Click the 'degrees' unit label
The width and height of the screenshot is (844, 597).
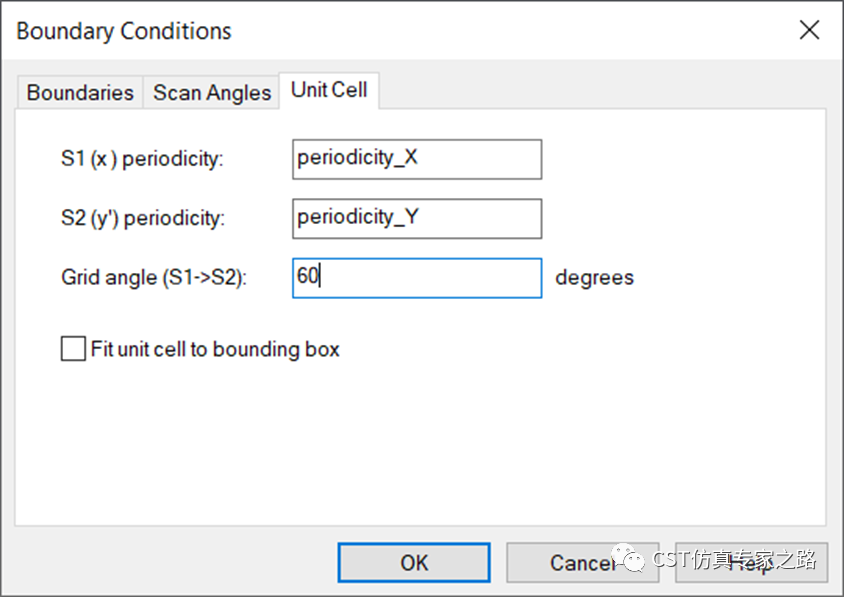click(594, 278)
